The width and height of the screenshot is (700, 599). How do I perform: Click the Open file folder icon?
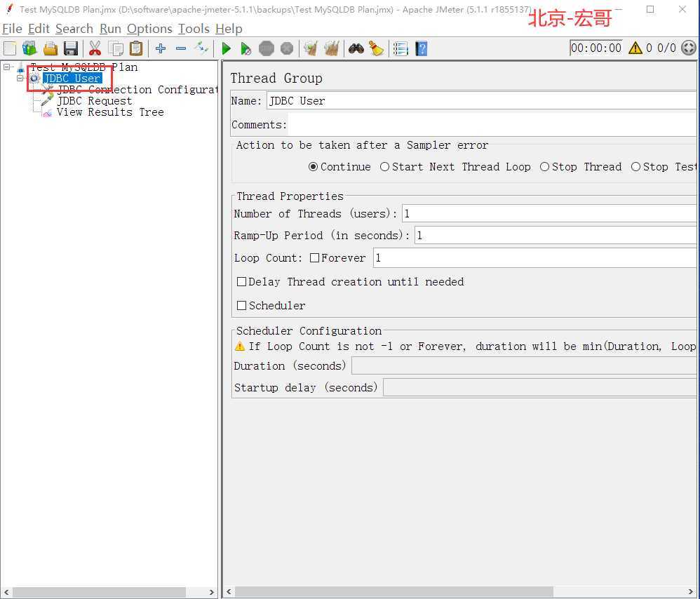coord(51,48)
